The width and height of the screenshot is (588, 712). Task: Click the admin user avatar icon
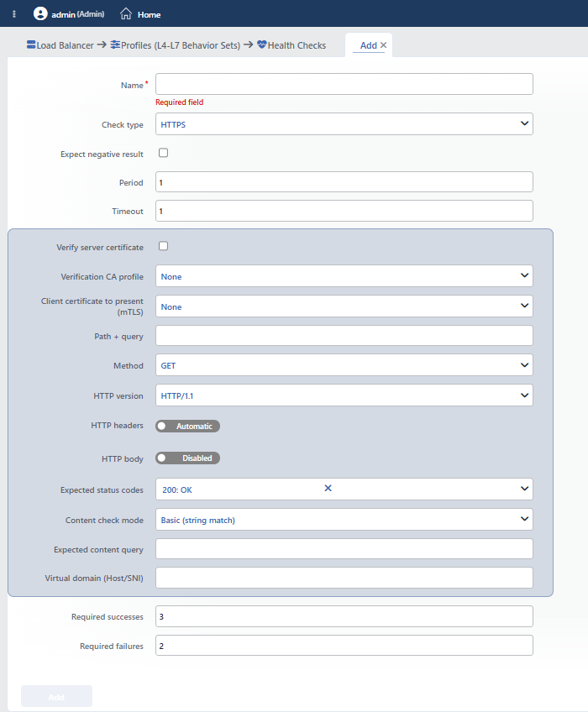(x=40, y=13)
